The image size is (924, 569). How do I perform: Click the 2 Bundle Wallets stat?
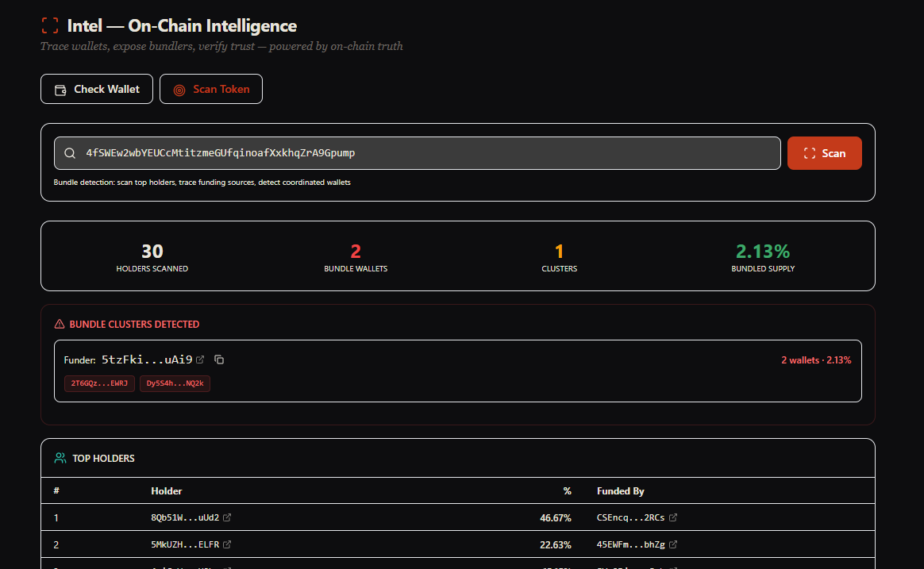point(356,257)
